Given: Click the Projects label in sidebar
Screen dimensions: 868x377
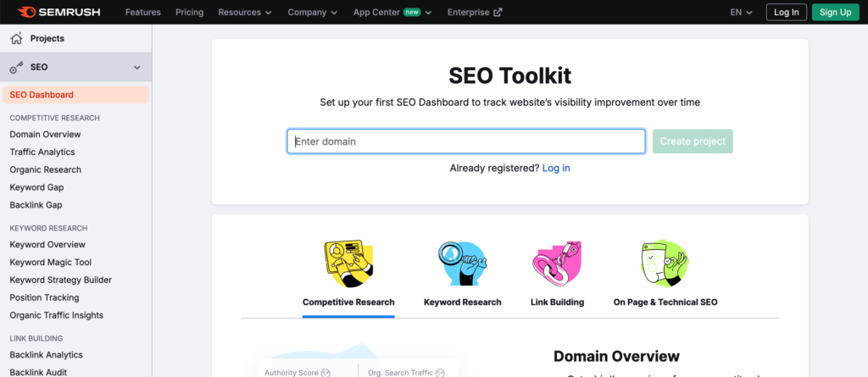Looking at the screenshot, I should point(47,38).
